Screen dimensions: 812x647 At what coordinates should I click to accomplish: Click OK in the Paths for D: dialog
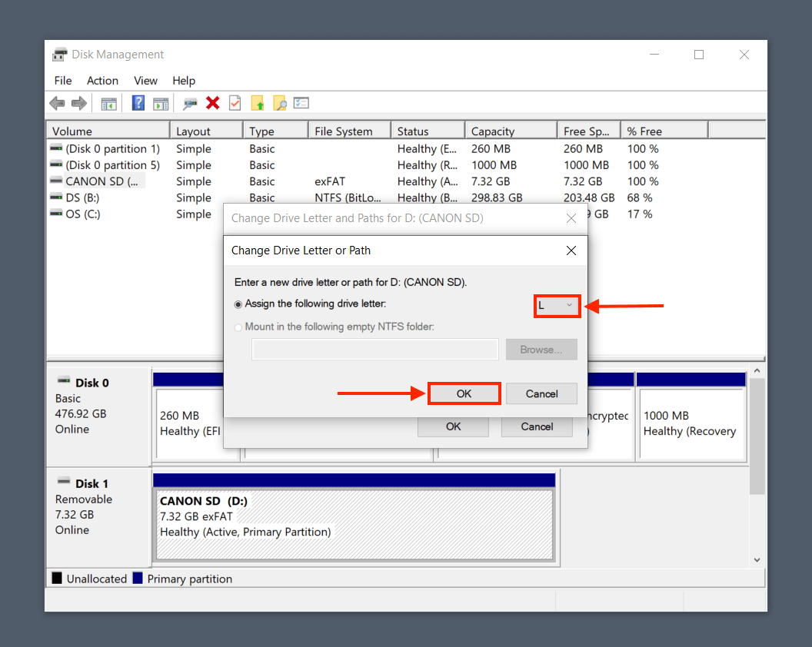click(453, 426)
